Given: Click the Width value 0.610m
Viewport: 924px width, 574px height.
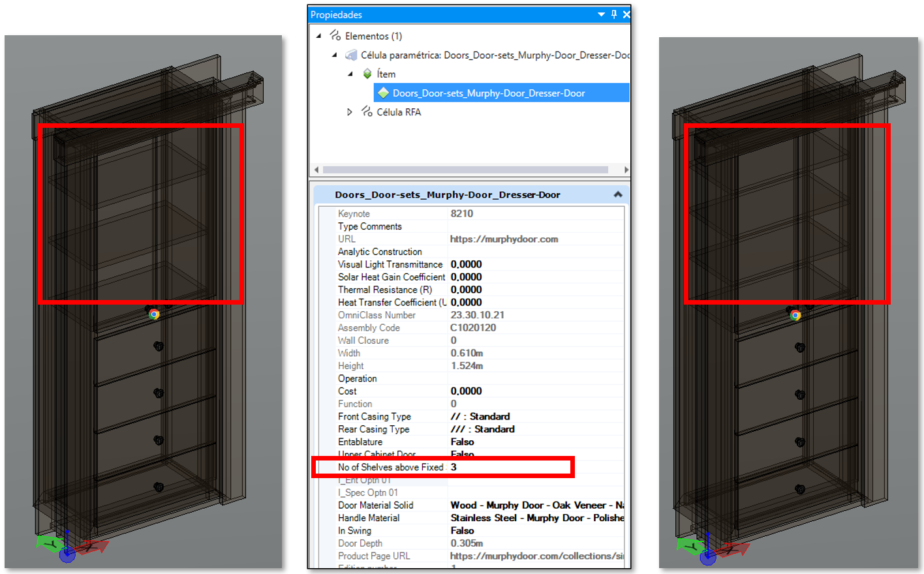Looking at the screenshot, I should pos(467,354).
